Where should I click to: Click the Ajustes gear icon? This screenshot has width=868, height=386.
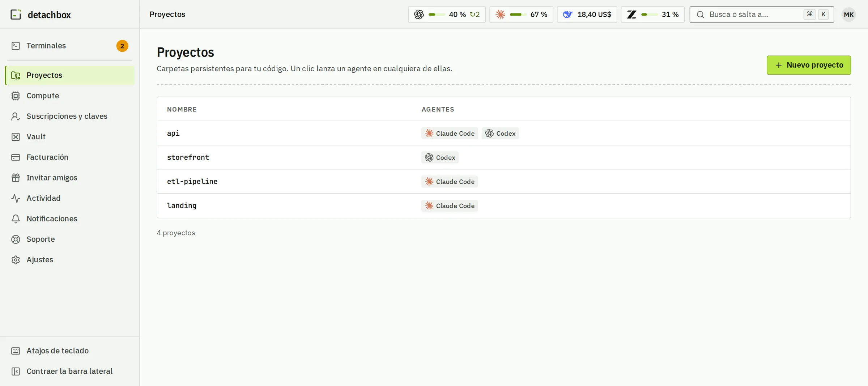point(16,260)
